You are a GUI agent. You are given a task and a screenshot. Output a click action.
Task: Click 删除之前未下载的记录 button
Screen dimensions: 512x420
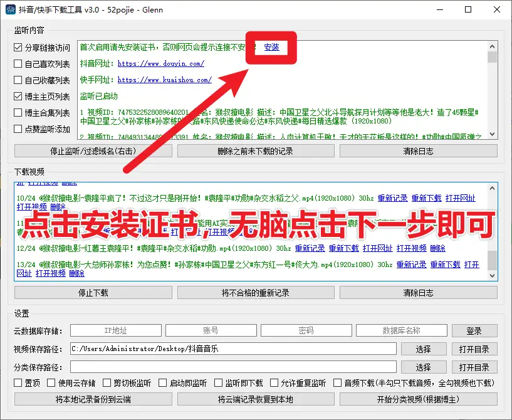coord(255,151)
